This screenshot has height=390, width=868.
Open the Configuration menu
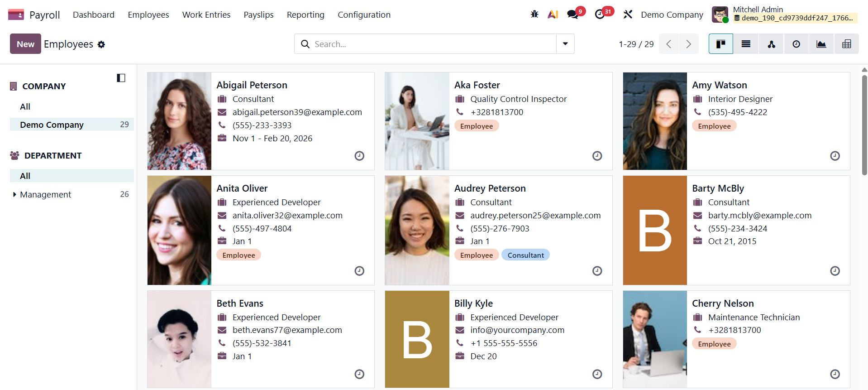point(364,14)
